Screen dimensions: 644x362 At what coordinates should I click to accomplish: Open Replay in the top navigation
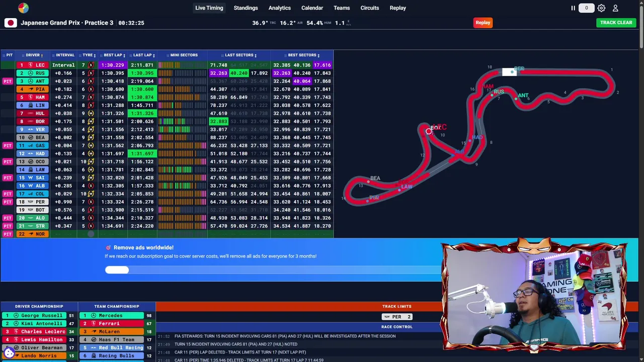pos(398,8)
